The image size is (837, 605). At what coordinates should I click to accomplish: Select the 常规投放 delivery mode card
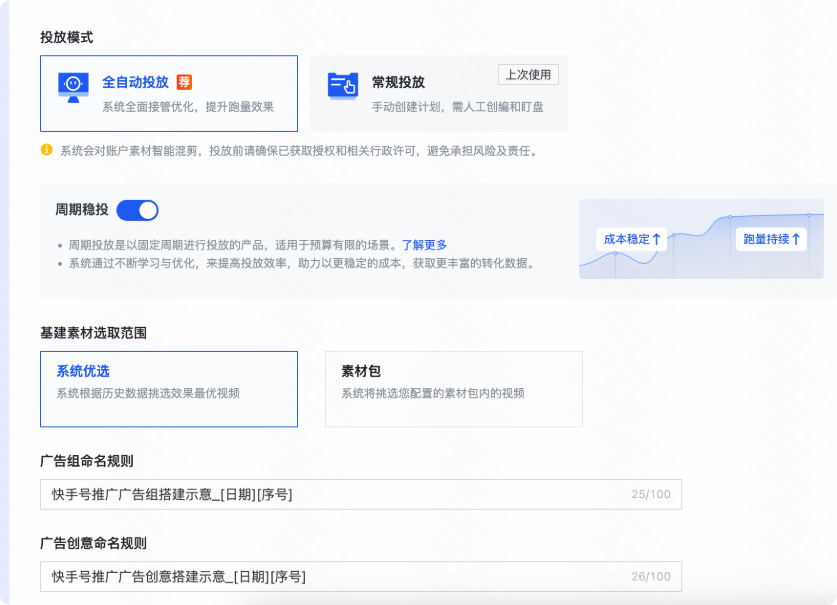click(438, 93)
